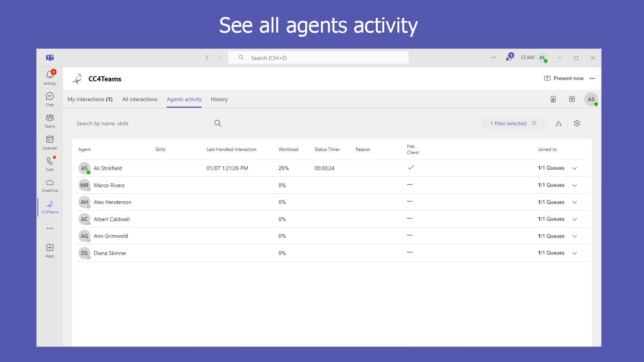Open the Teams section icon
644x362 pixels.
50,121
